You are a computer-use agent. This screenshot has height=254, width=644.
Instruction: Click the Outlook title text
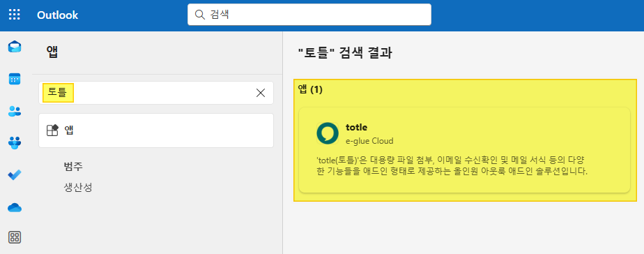(x=57, y=15)
